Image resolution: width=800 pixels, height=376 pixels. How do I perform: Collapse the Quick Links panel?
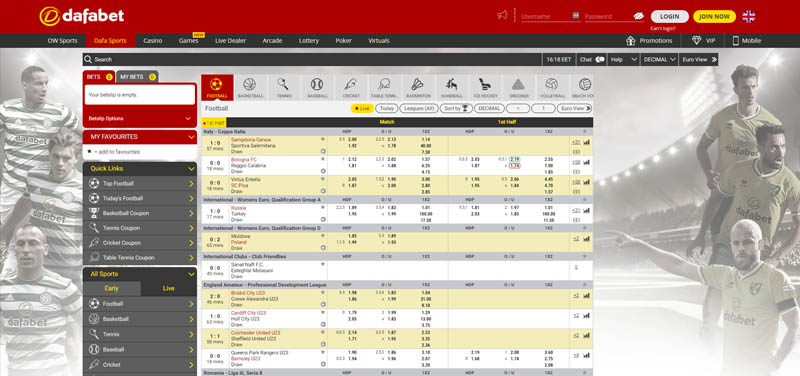[191, 168]
